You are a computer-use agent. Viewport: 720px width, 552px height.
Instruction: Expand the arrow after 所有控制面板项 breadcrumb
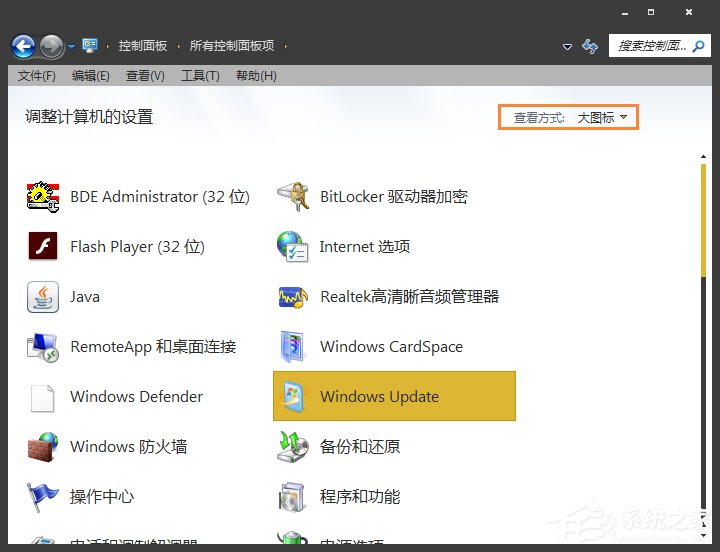point(286,46)
